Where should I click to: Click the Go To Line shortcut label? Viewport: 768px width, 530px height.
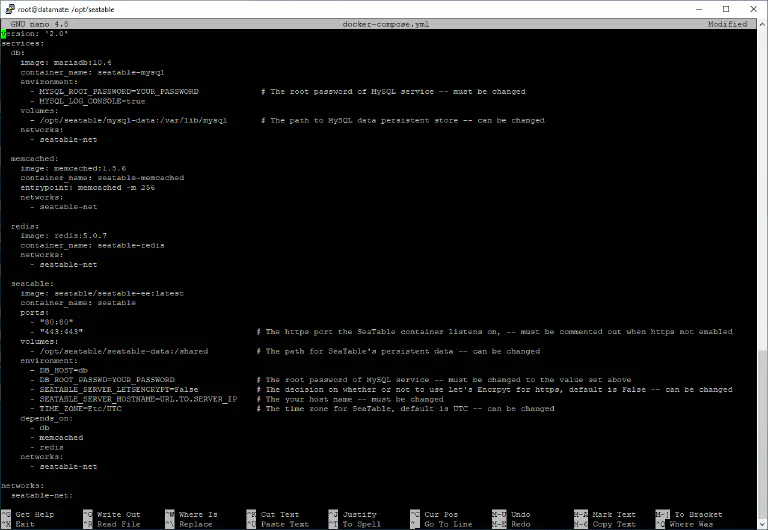point(448,524)
